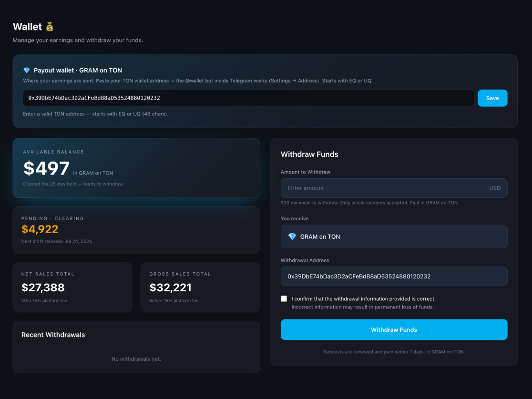Screen dimensions: 532x399
Task: Click the 'Cleared the 25-day hold' note
Action: [x=73, y=184]
